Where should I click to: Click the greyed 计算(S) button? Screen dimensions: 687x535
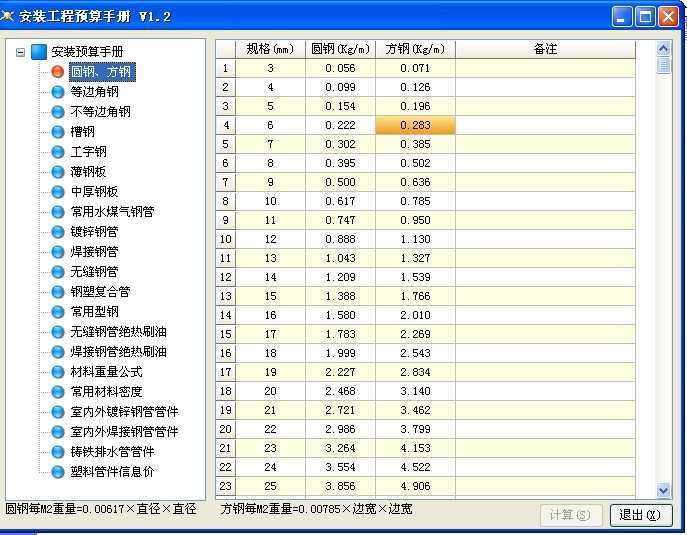coord(571,515)
